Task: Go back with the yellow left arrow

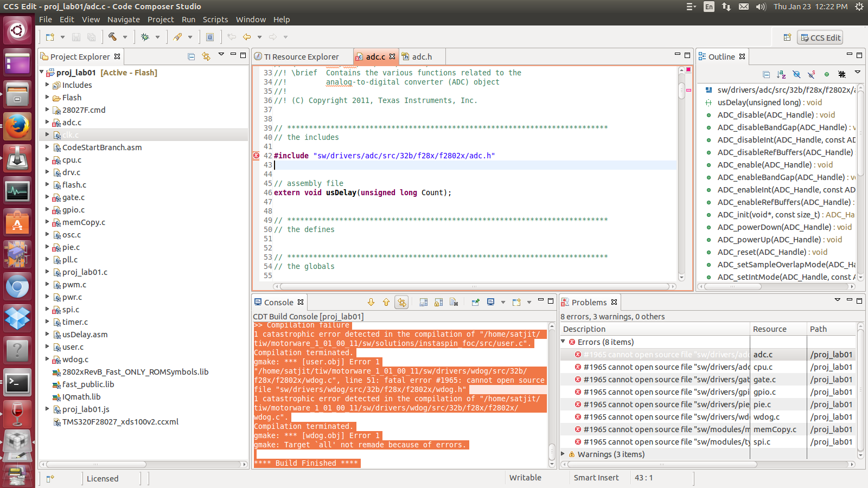Action: point(247,37)
